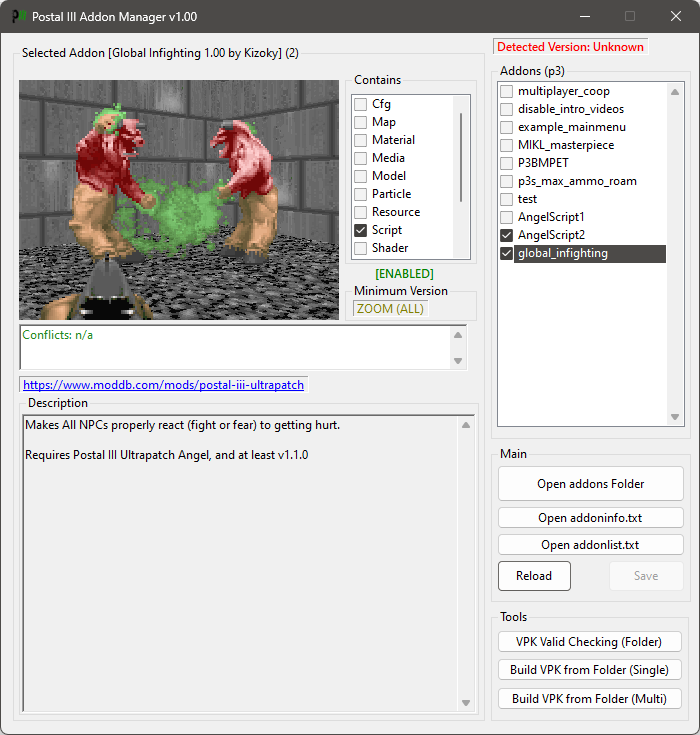Screen dimensions: 700x735
Task: Select the highlighted global_infighting addon name
Action: click(590, 254)
